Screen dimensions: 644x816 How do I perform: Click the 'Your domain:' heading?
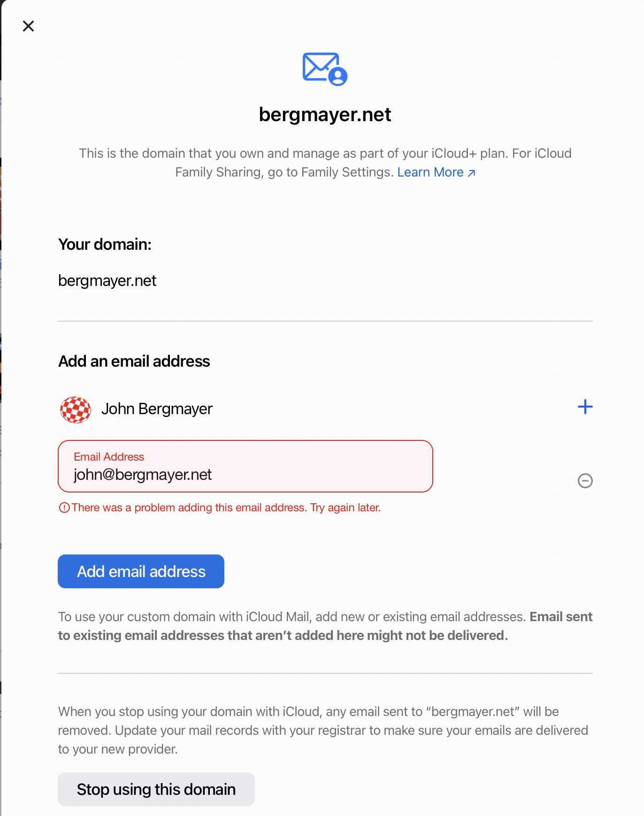tap(105, 245)
